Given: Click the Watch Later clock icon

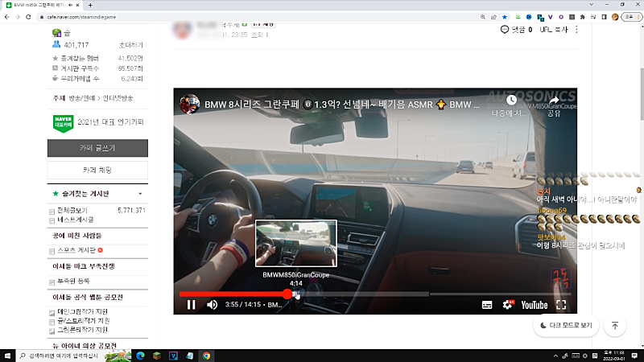Looking at the screenshot, I should (511, 100).
